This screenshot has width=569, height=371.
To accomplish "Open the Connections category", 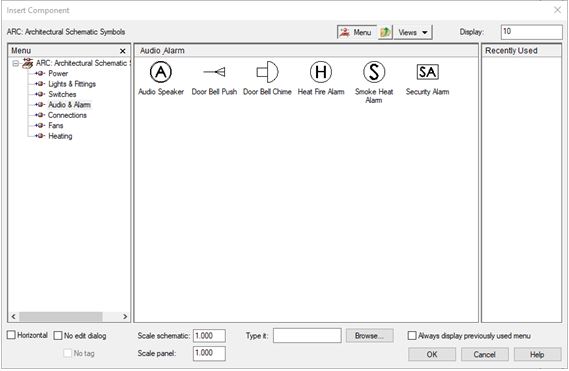I will 67,115.
